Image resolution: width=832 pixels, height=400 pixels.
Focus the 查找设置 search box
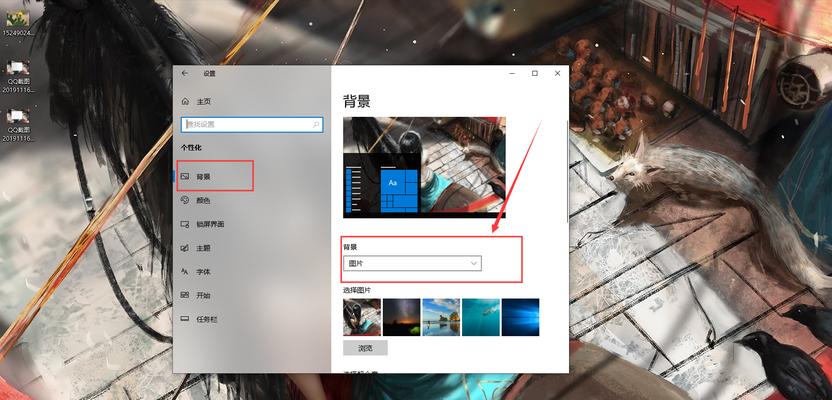(252, 125)
